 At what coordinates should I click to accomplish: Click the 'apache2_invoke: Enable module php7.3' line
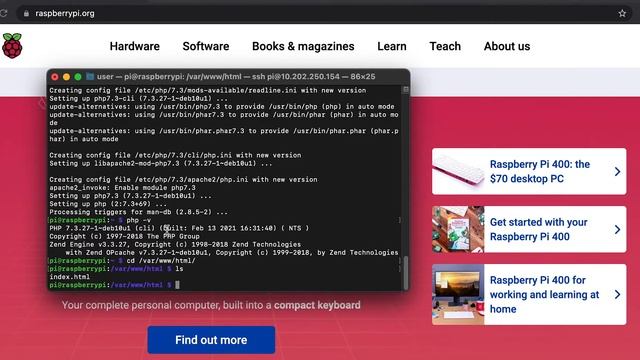coord(122,188)
